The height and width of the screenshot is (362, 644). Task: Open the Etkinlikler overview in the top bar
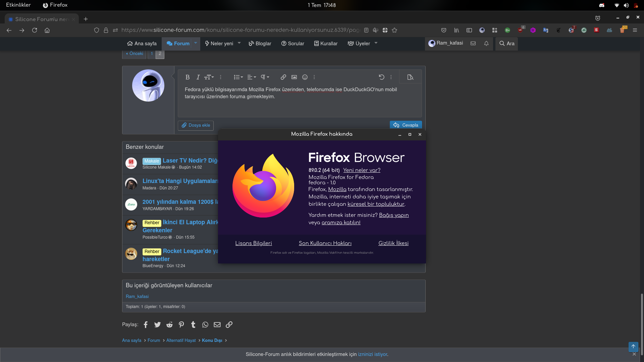(18, 5)
